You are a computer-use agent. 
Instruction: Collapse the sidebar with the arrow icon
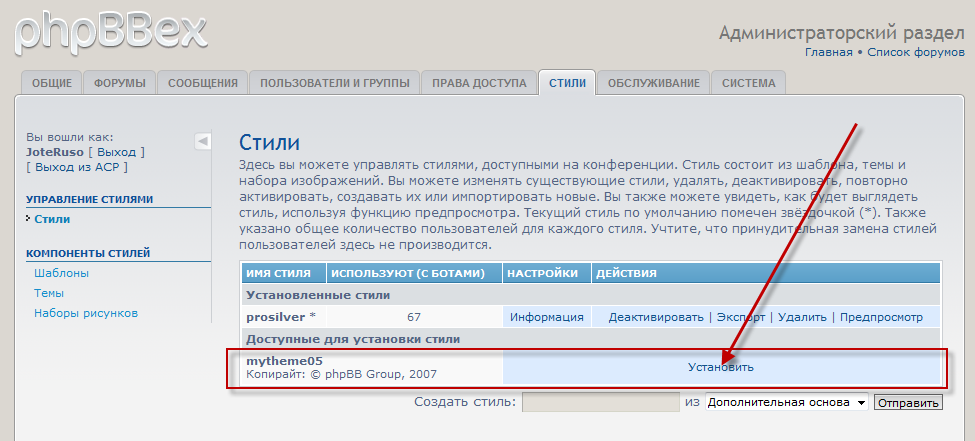click(x=203, y=141)
